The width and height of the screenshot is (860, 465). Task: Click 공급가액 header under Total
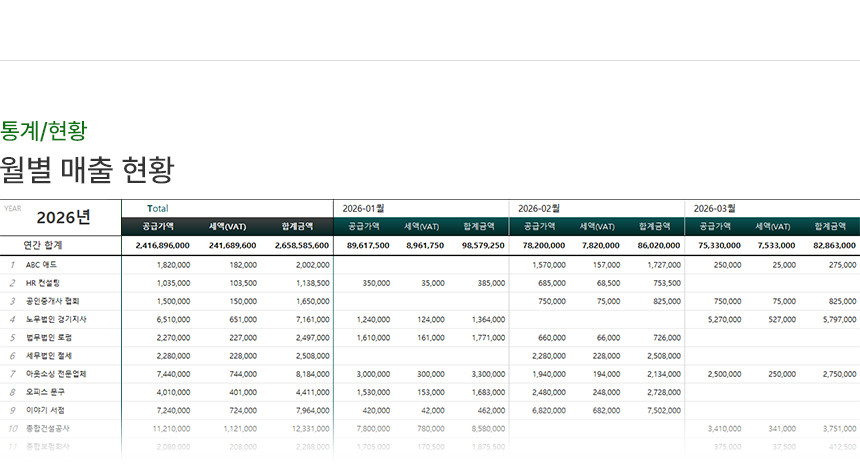[157, 226]
